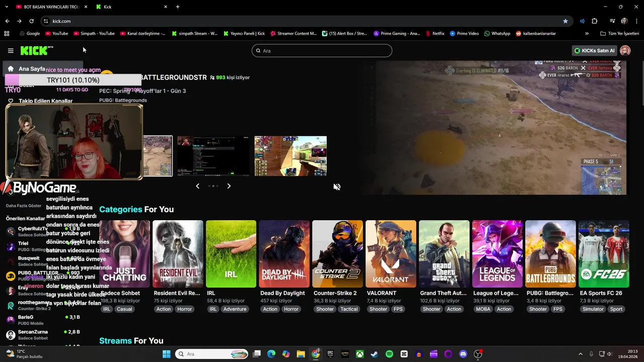Click Daha Fazla Göster in sidebar
The height and width of the screenshot is (362, 644).
[24, 206]
